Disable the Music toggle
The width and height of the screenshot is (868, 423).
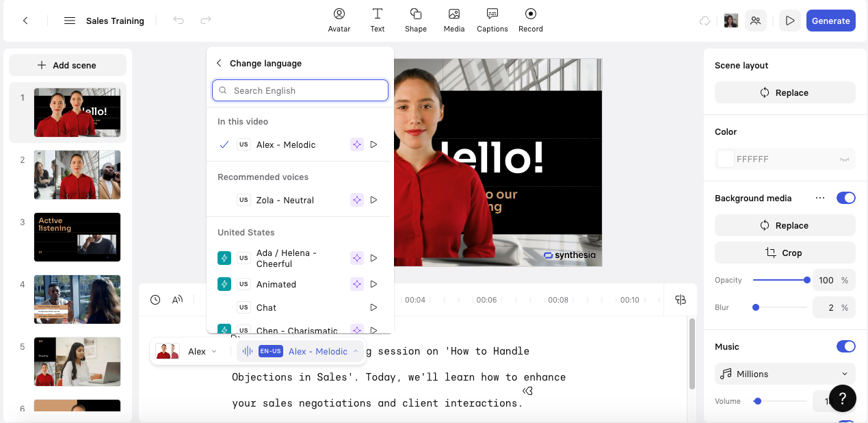[845, 346]
